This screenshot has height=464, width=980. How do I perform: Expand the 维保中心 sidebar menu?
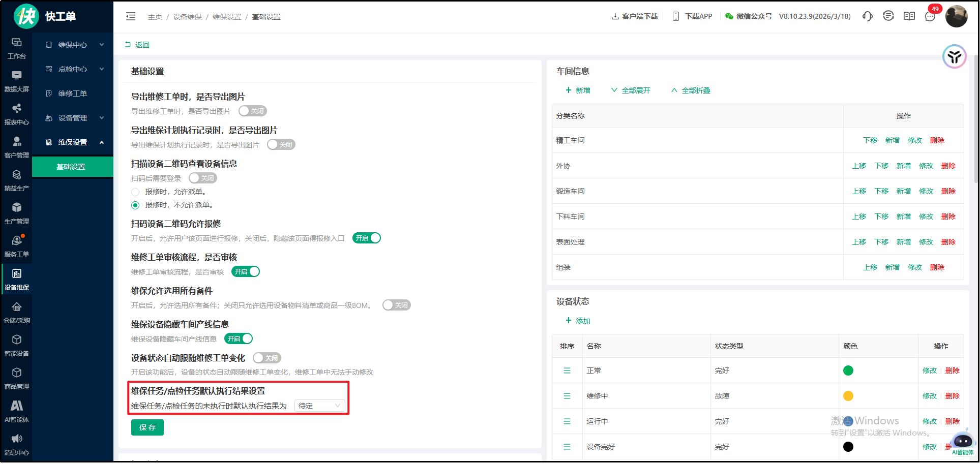73,45
